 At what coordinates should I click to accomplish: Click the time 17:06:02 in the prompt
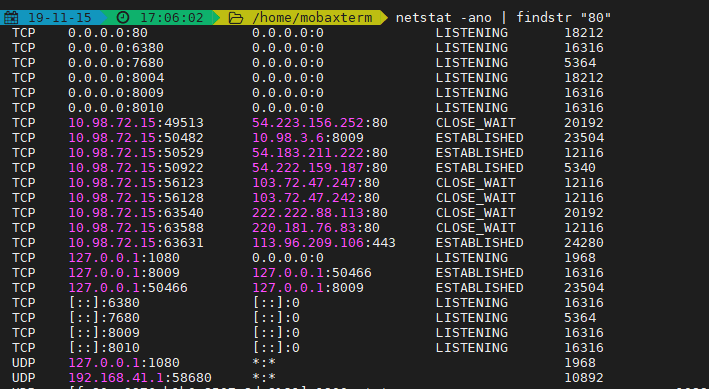(x=172, y=18)
